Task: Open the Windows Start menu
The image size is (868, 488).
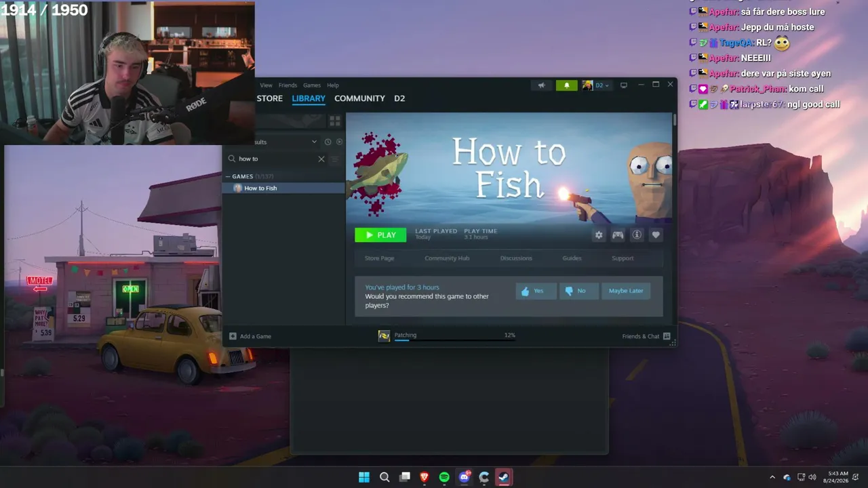Action: point(364,477)
